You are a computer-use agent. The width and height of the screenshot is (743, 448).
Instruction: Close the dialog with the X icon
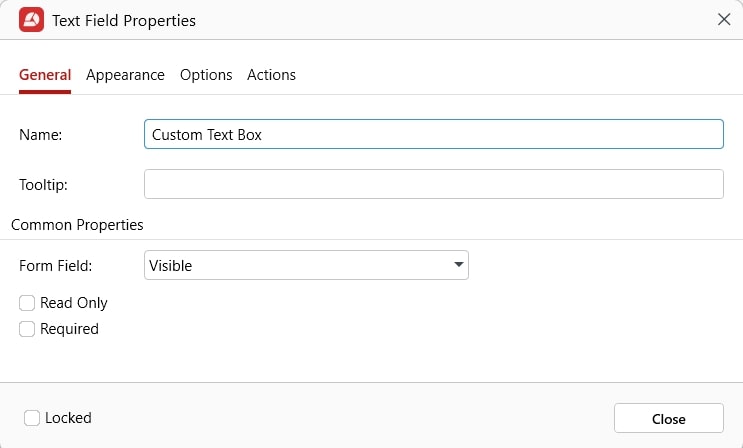[x=723, y=19]
